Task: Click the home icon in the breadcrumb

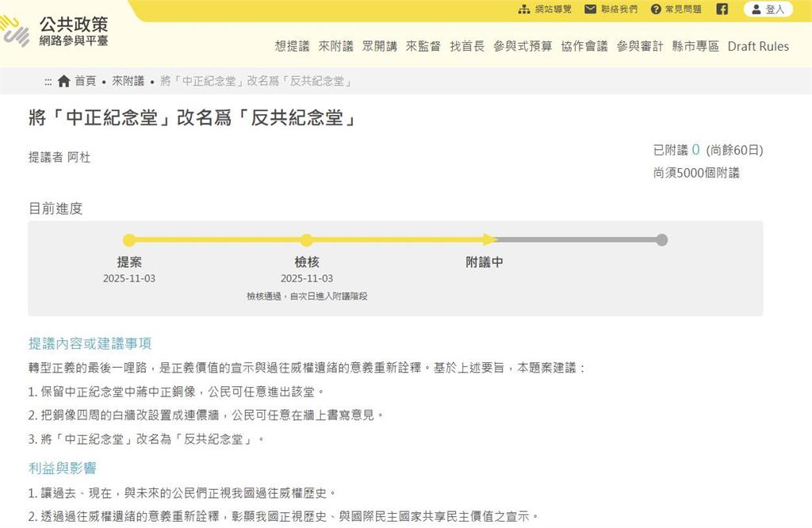Action: (x=63, y=80)
